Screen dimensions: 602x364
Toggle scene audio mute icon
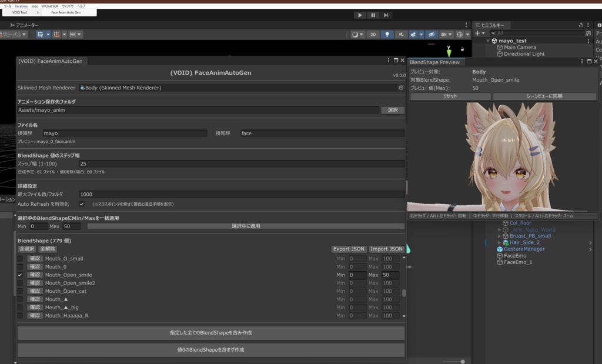pyautogui.click(x=401, y=34)
